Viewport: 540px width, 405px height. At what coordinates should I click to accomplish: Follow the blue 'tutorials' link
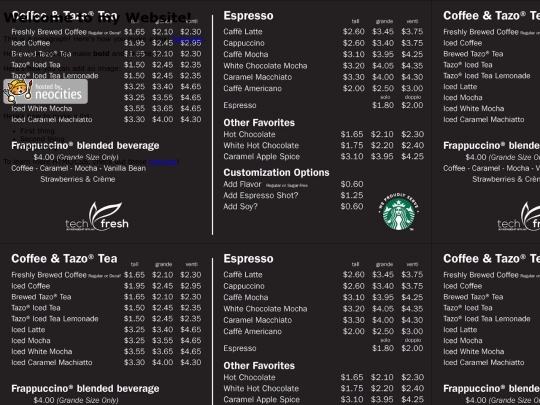coord(163,162)
